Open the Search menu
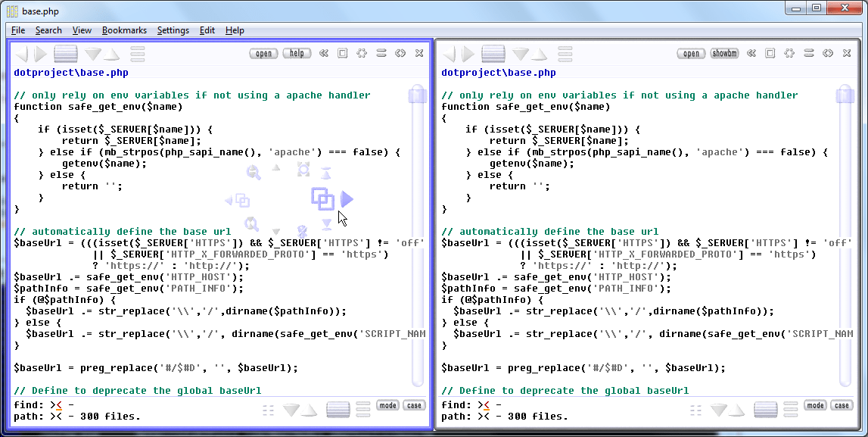The height and width of the screenshot is (437, 868). (x=48, y=30)
